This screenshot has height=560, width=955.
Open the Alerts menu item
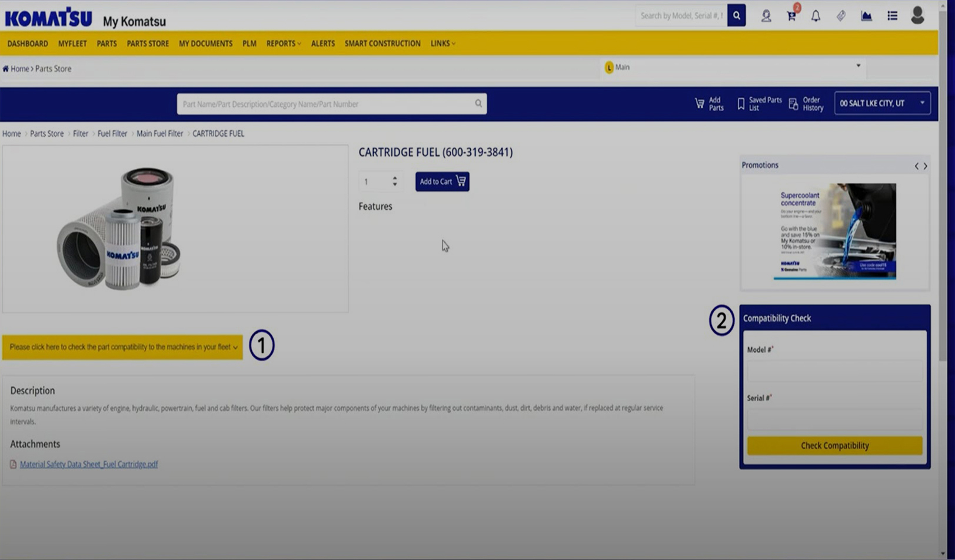(x=322, y=44)
